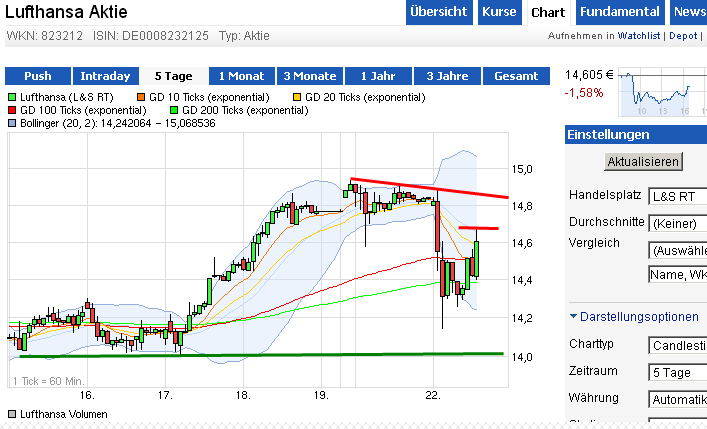Add stock to Depot
The image size is (707, 429).
(683, 36)
